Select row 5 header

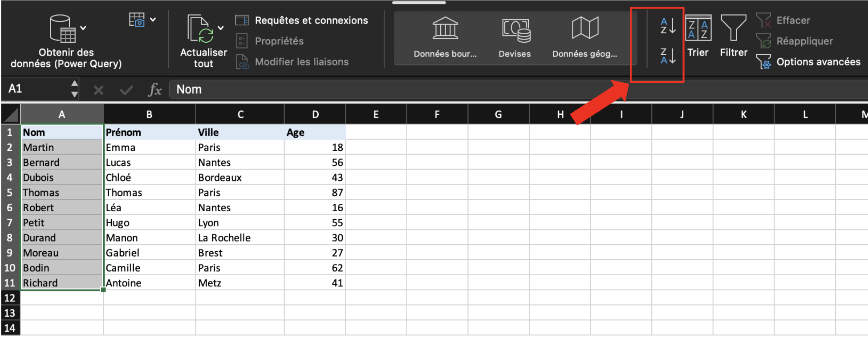[10, 193]
